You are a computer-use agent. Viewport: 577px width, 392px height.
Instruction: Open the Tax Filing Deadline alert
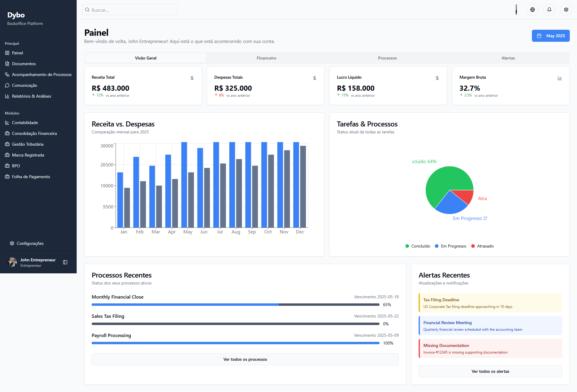coord(490,303)
